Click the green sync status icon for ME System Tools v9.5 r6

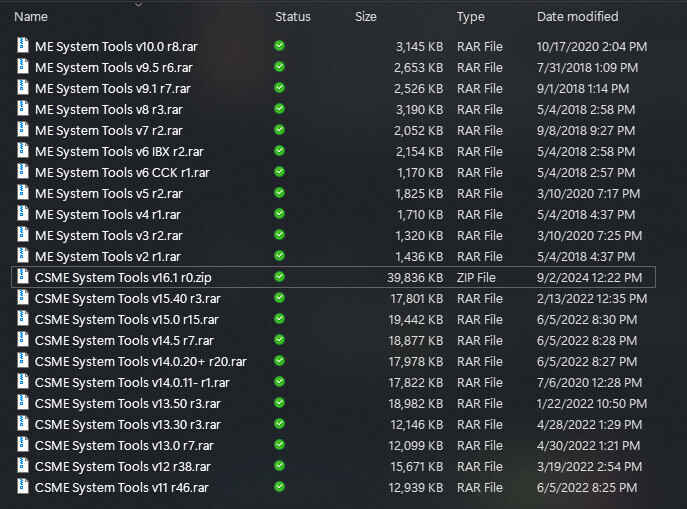[280, 67]
